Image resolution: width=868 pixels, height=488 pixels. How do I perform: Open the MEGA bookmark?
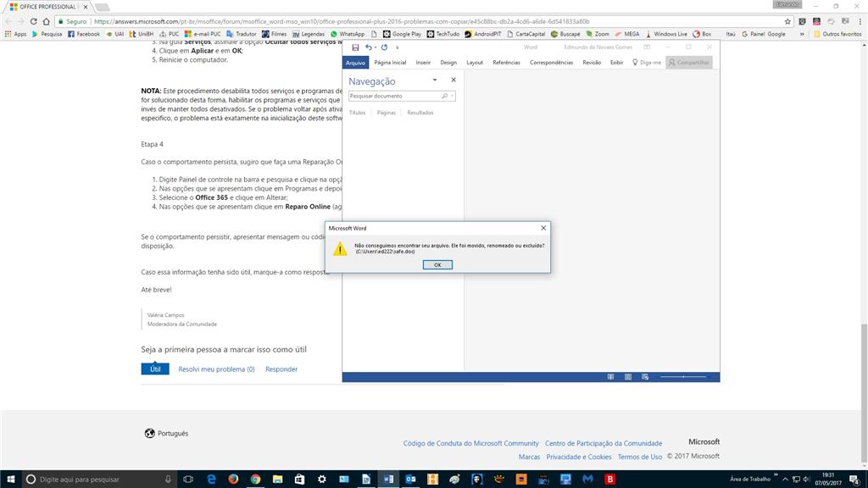click(x=627, y=34)
